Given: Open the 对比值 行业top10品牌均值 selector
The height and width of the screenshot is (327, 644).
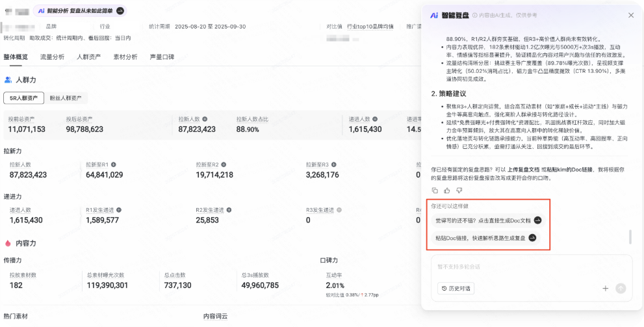Looking at the screenshot, I should pyautogui.click(x=370, y=27).
